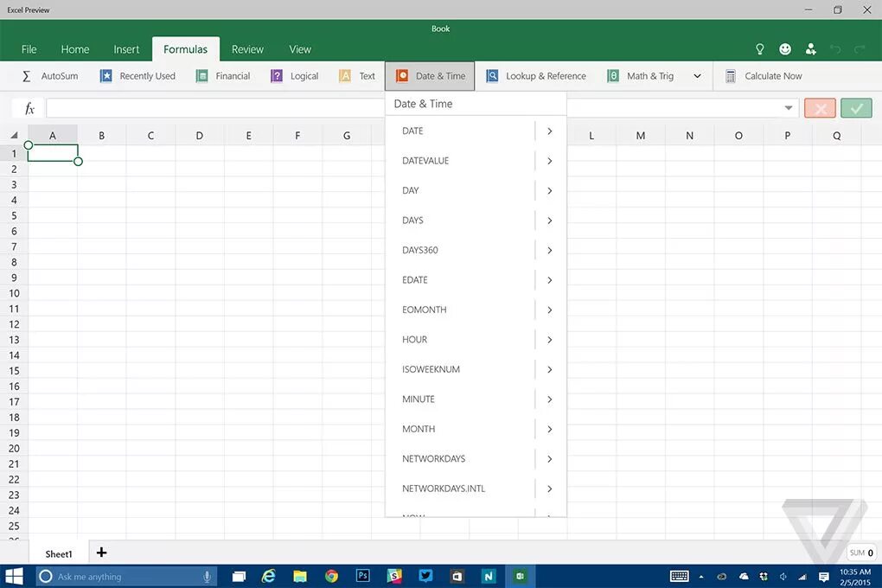
Task: Select the Sheet1 tab
Action: pos(59,553)
